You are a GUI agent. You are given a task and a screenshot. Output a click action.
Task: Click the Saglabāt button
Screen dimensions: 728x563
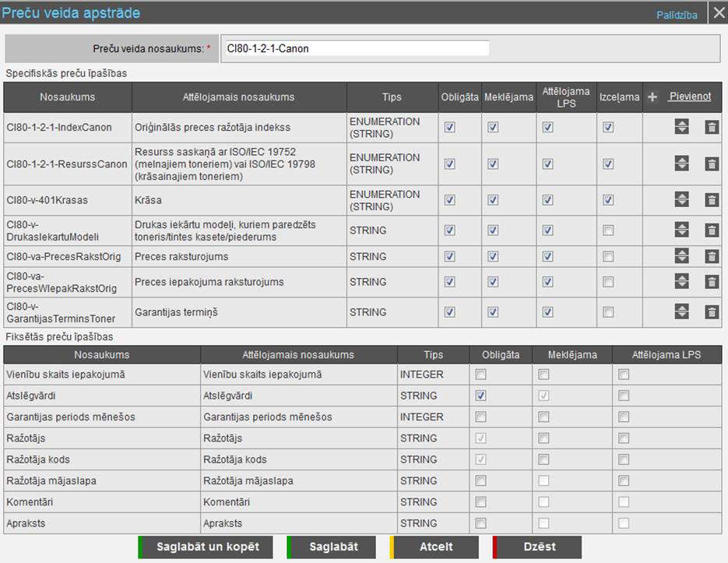[333, 547]
